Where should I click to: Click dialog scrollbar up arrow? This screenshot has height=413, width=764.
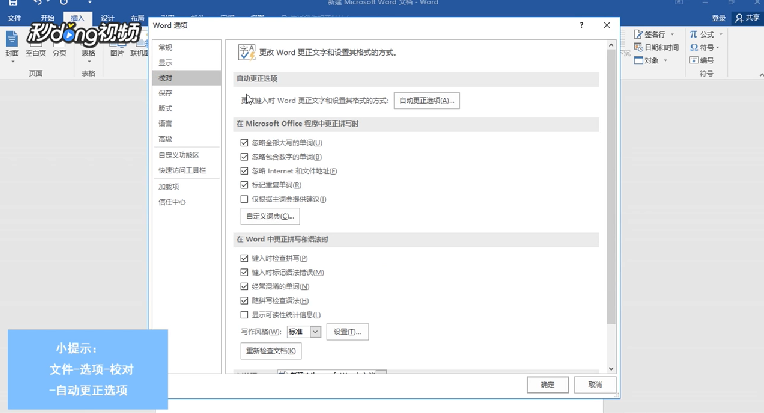(x=611, y=45)
